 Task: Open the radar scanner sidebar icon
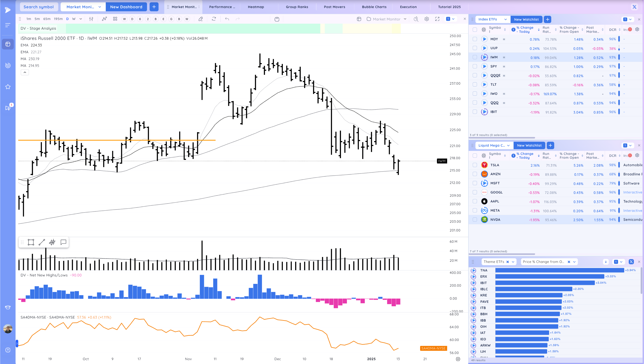[8, 66]
